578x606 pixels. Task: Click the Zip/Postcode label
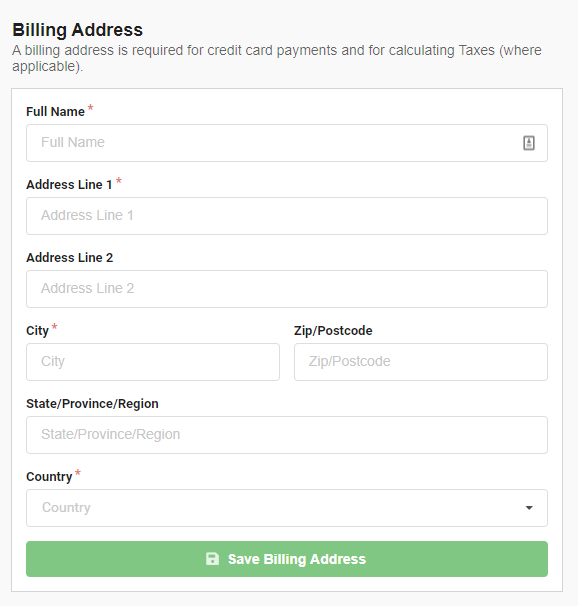pos(333,331)
